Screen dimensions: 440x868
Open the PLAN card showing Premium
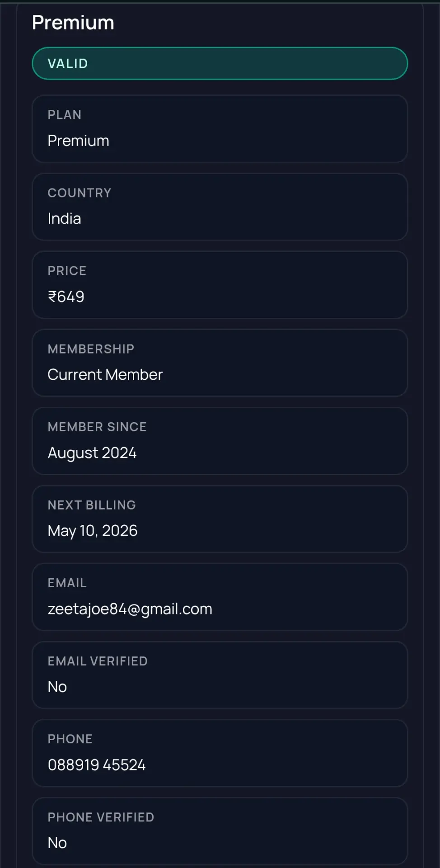point(220,128)
